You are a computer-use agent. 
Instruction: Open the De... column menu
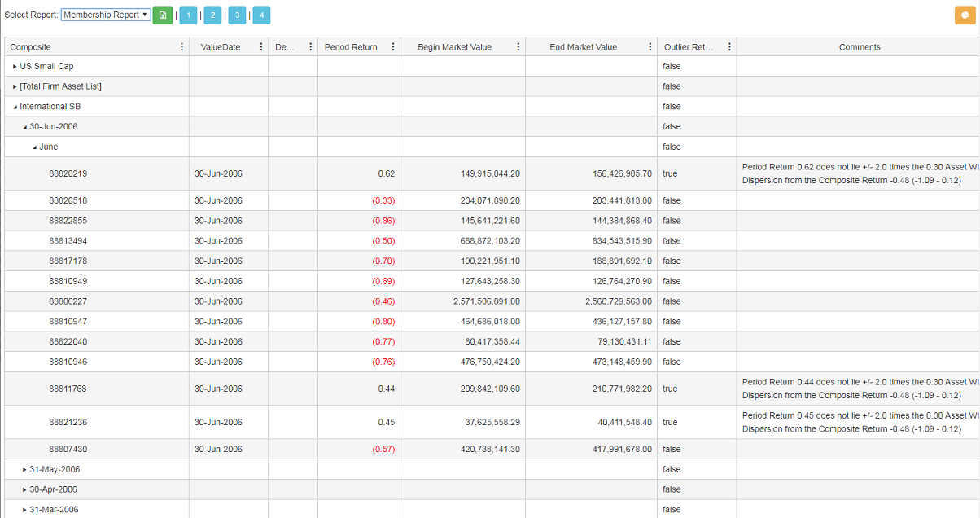(311, 47)
